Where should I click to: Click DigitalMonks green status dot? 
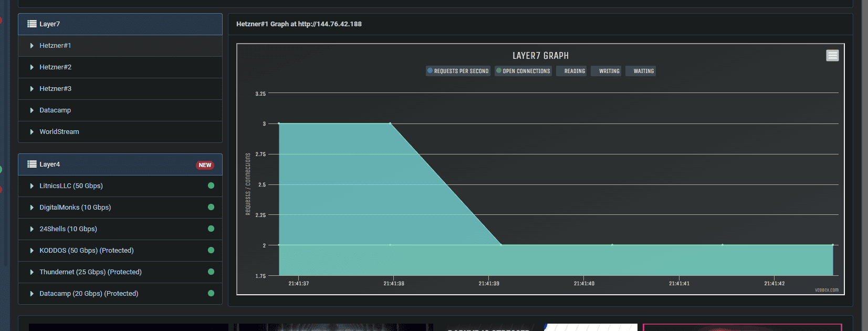[x=211, y=207]
